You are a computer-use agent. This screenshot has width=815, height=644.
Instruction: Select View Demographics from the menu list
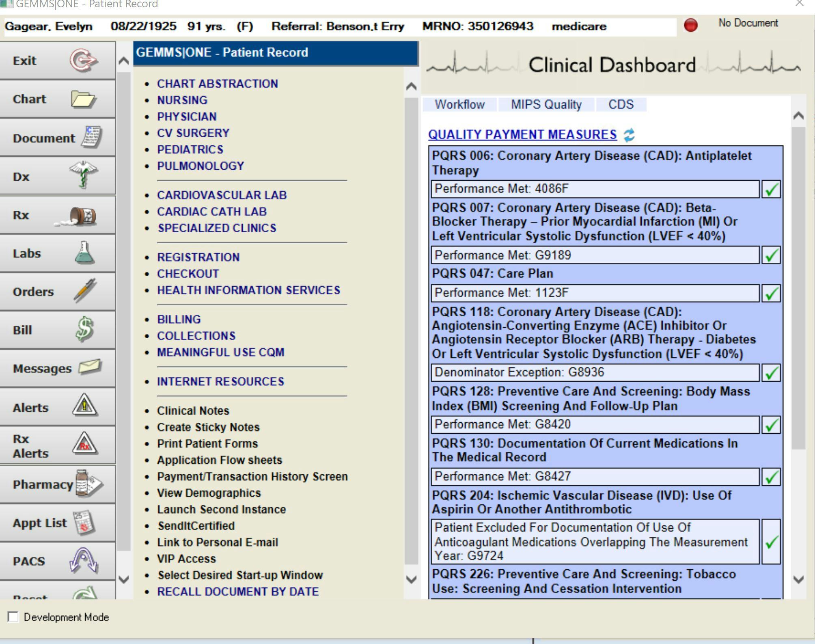click(209, 493)
